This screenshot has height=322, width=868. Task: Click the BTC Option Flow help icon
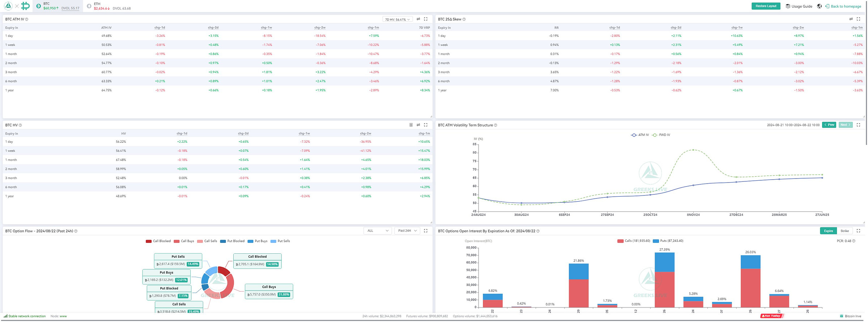(76, 231)
